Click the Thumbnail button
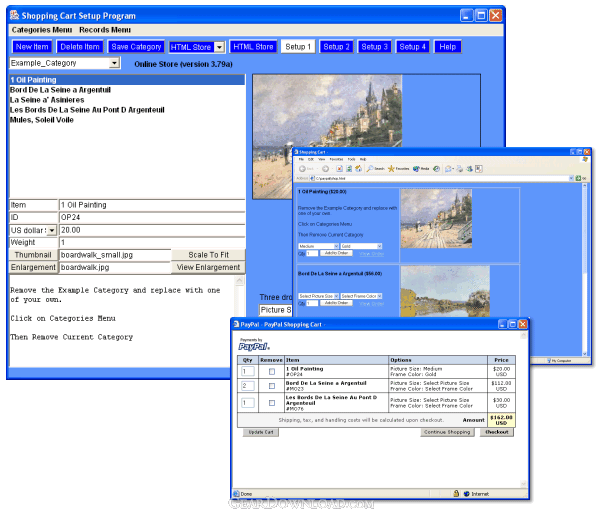 tap(33, 255)
